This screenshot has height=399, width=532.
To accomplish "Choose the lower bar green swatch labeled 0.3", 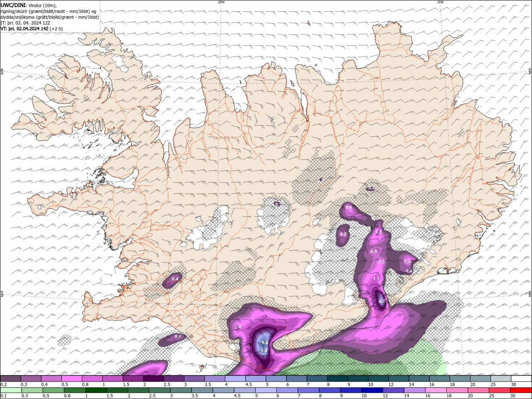I will pyautogui.click(x=32, y=390).
